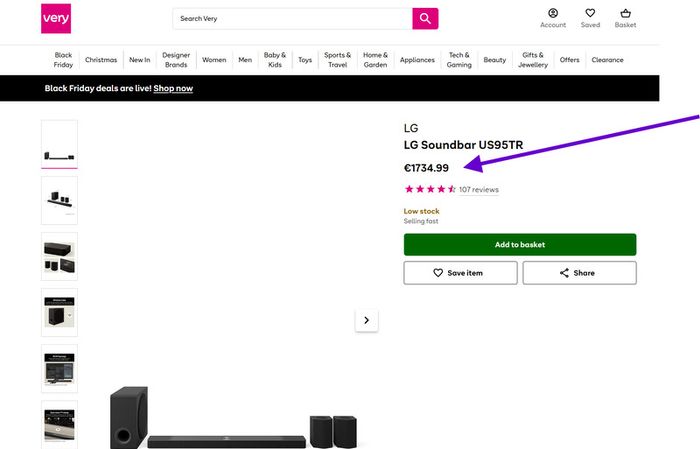Viewport: 700px width, 449px height.
Task: Open the Appliances menu
Action: 417,60
